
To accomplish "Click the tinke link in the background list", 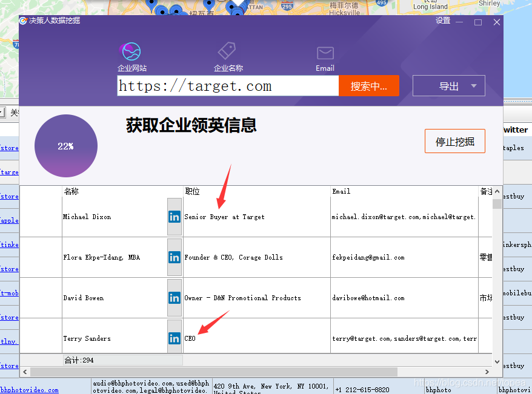I will pyautogui.click(x=10, y=245).
